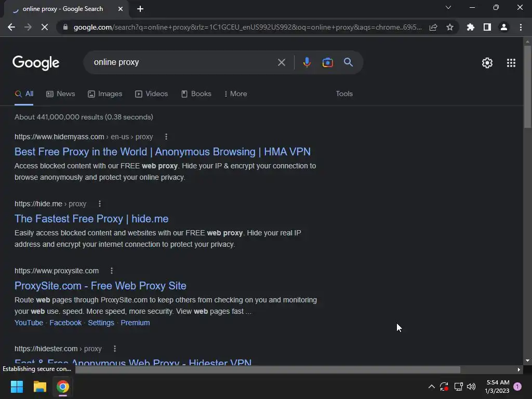
Task: Click the https://hide.me URL text
Action: [x=38, y=204]
